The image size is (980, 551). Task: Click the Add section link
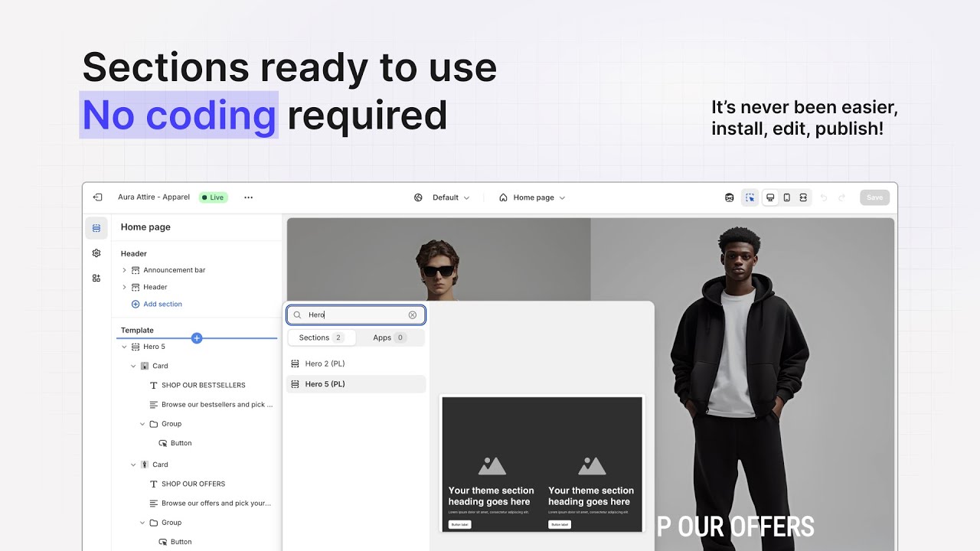click(157, 304)
